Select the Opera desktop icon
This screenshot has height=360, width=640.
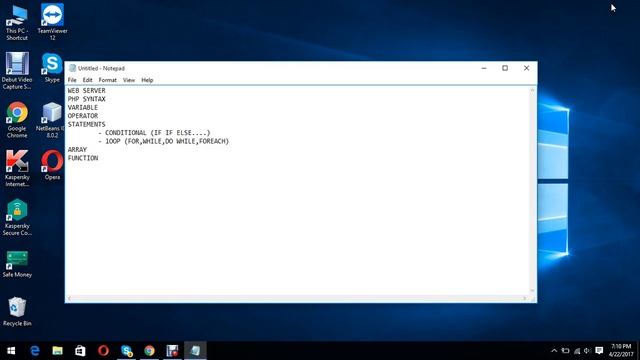(52, 165)
